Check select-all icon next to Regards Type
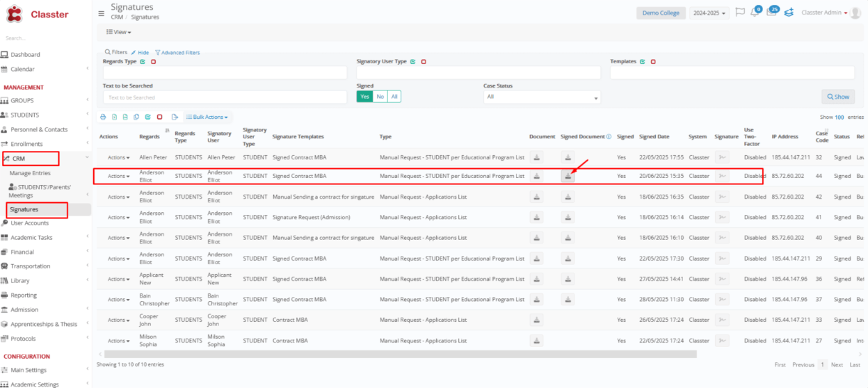 pos(143,62)
